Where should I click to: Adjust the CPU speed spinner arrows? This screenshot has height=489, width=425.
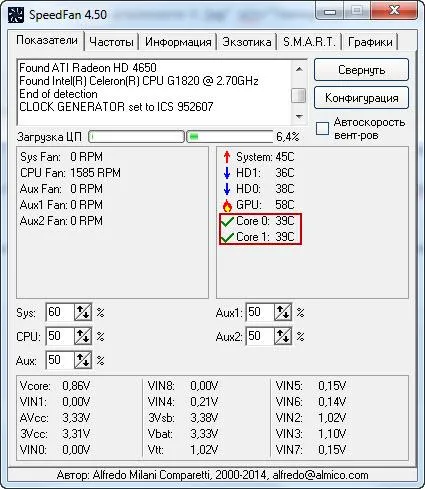(x=83, y=336)
